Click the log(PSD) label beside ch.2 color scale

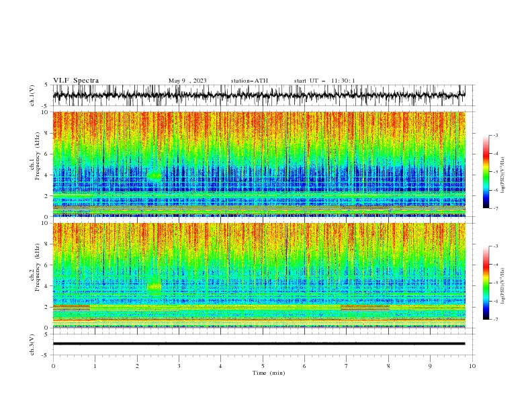pyautogui.click(x=502, y=286)
